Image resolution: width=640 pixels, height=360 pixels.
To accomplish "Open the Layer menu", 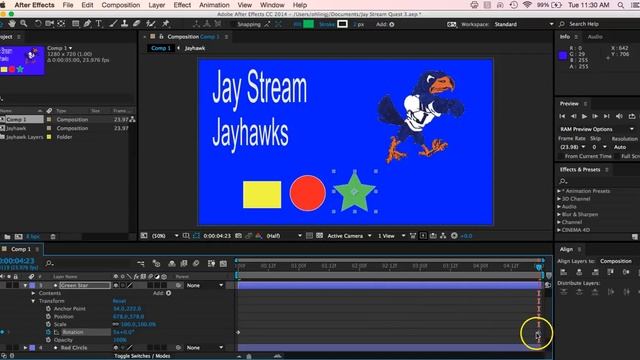I will point(157,5).
